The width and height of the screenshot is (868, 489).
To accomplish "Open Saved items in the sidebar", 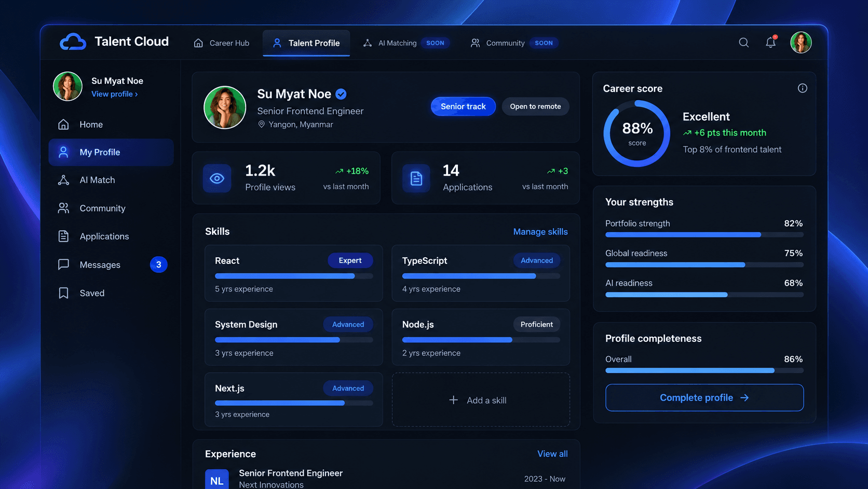I will click(x=111, y=293).
